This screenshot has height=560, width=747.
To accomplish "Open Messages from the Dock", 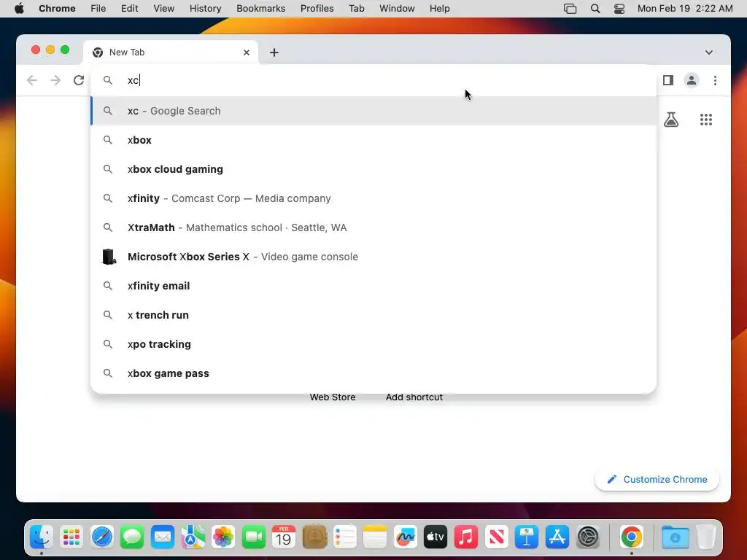I will pyautogui.click(x=132, y=537).
